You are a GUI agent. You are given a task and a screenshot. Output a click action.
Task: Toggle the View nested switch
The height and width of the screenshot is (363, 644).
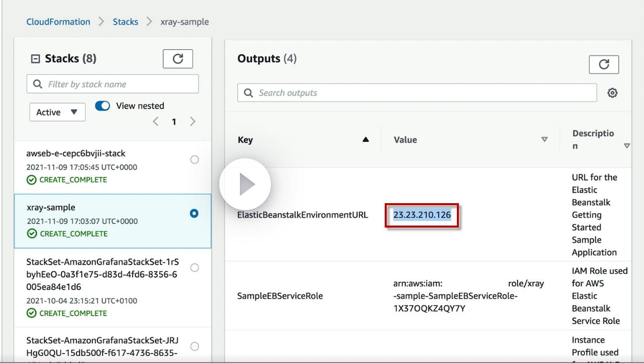pos(103,106)
